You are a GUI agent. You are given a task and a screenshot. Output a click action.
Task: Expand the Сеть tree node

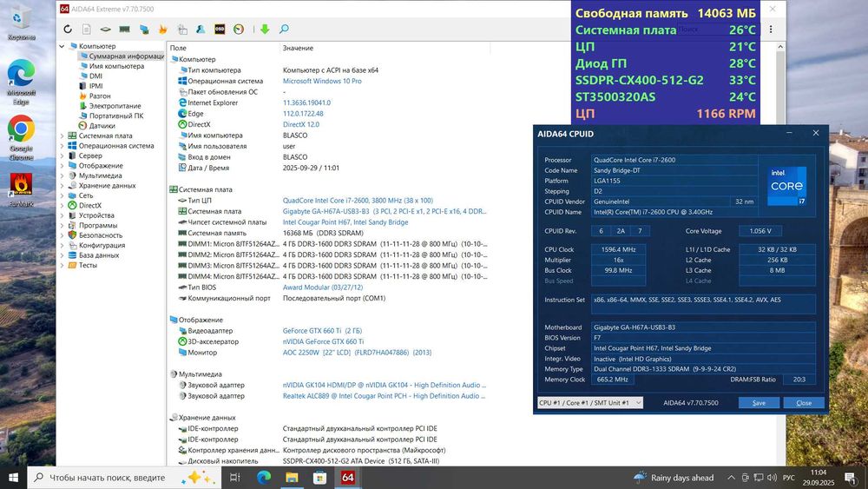coord(62,195)
